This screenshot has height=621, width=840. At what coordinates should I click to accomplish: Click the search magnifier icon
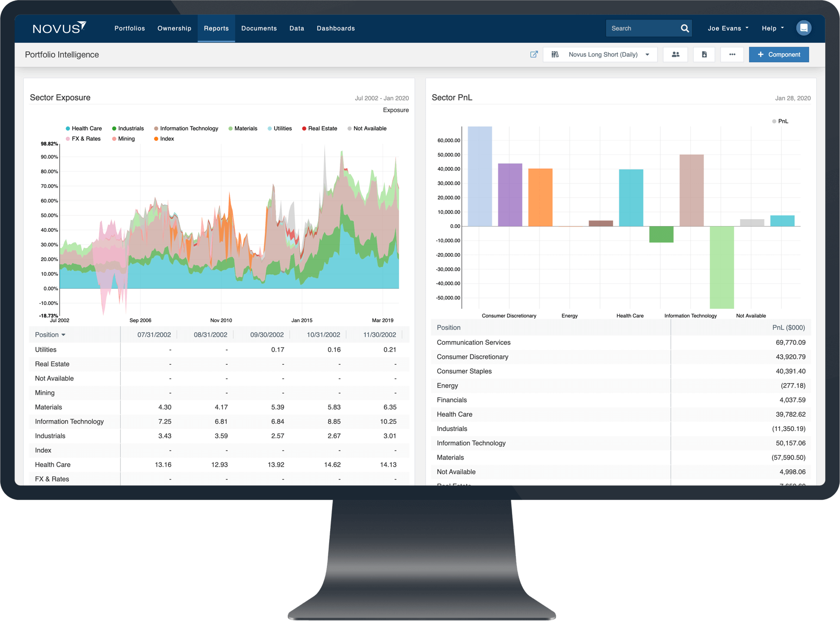pos(684,28)
